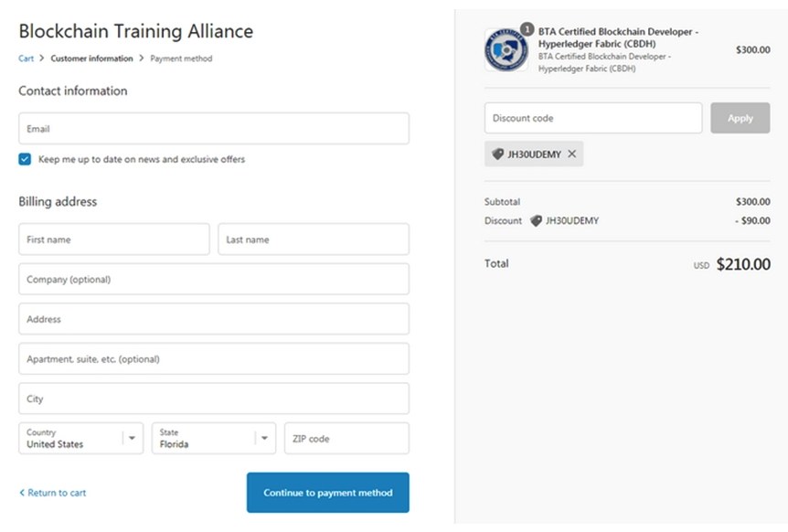Viewport: 788px width, 532px height.
Task: Focus the Address field
Action: tap(214, 318)
